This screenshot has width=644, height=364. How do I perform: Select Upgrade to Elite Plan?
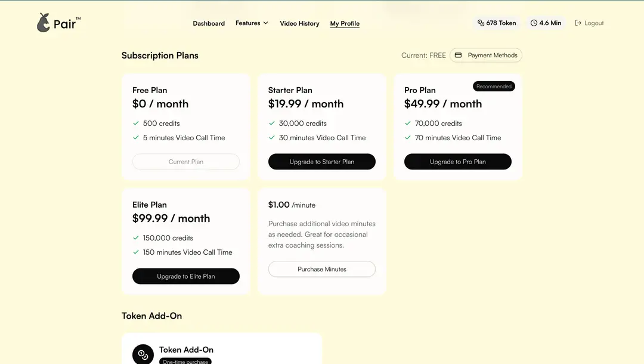click(x=185, y=276)
